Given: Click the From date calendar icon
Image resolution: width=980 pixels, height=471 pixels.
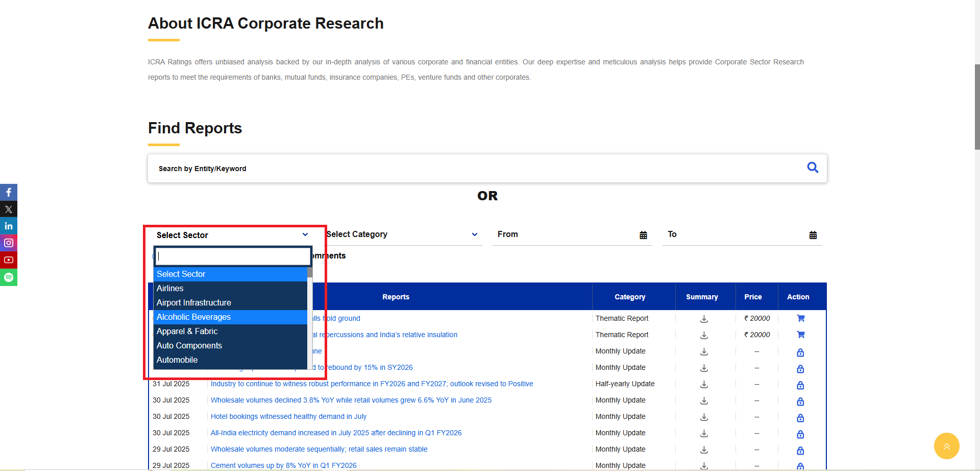Looking at the screenshot, I should pyautogui.click(x=643, y=235).
